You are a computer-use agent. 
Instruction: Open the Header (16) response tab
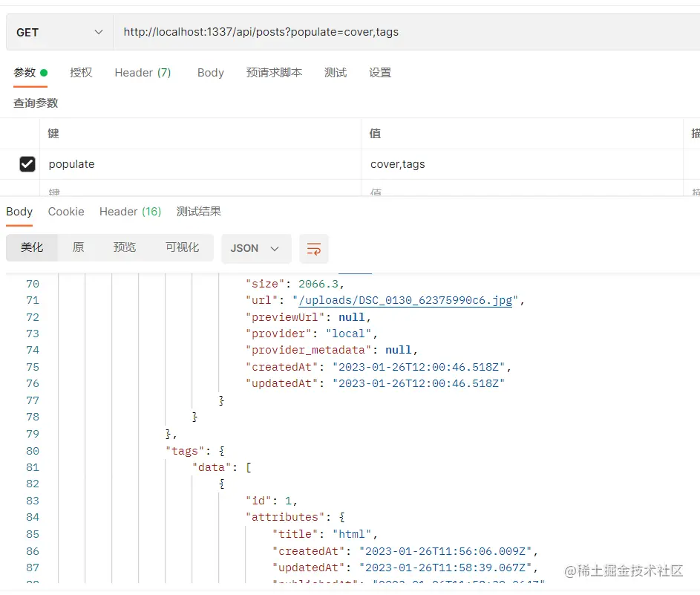point(131,211)
